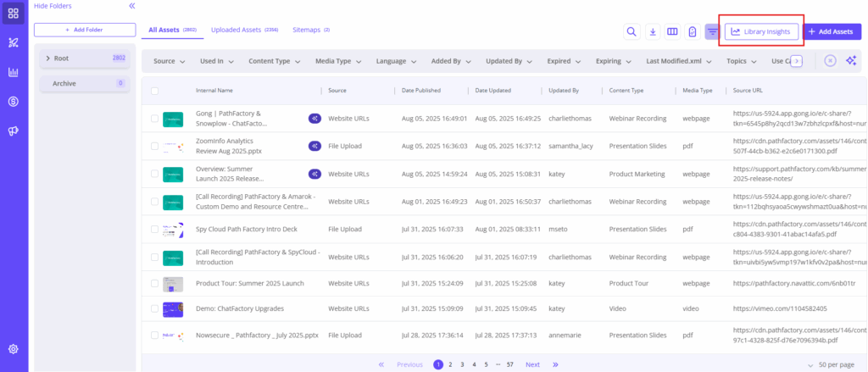Image resolution: width=868 pixels, height=372 pixels.
Task: Open the Updated By filter dropdown
Action: coord(509,61)
